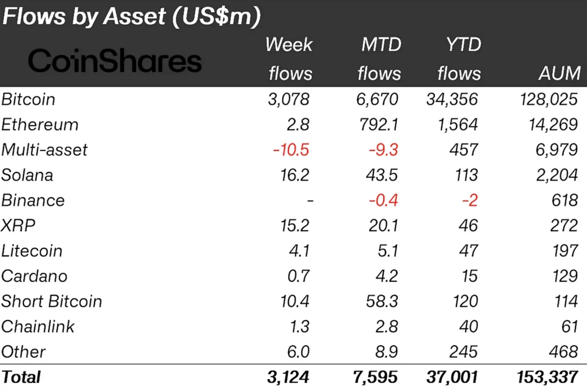Select the Short Bitcoin row label
The image size is (587, 392).
pyautogui.click(x=51, y=301)
